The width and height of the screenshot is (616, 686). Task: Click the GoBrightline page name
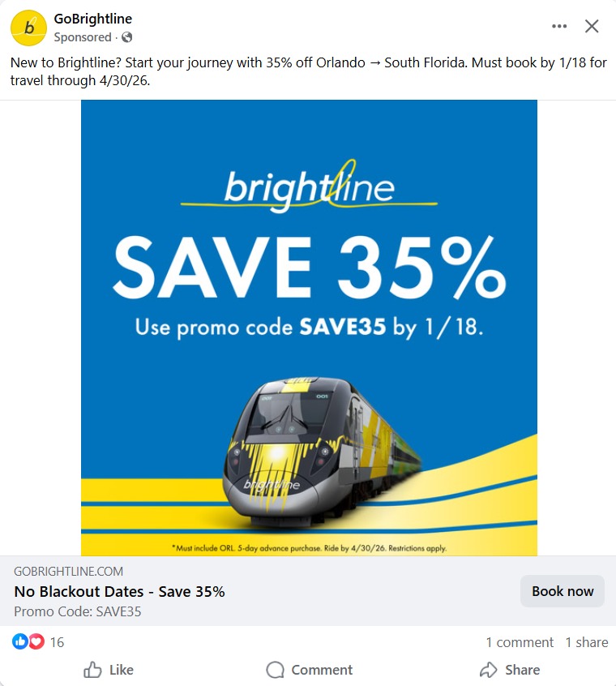[92, 19]
